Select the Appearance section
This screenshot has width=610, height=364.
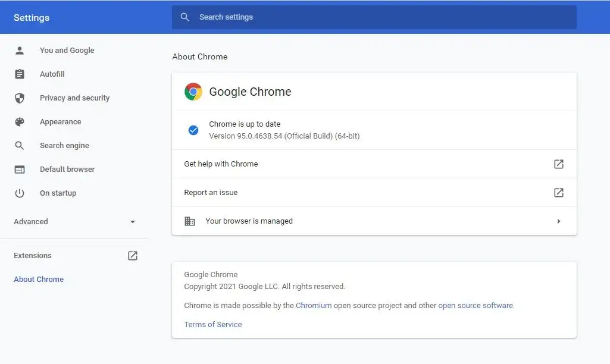coord(60,122)
